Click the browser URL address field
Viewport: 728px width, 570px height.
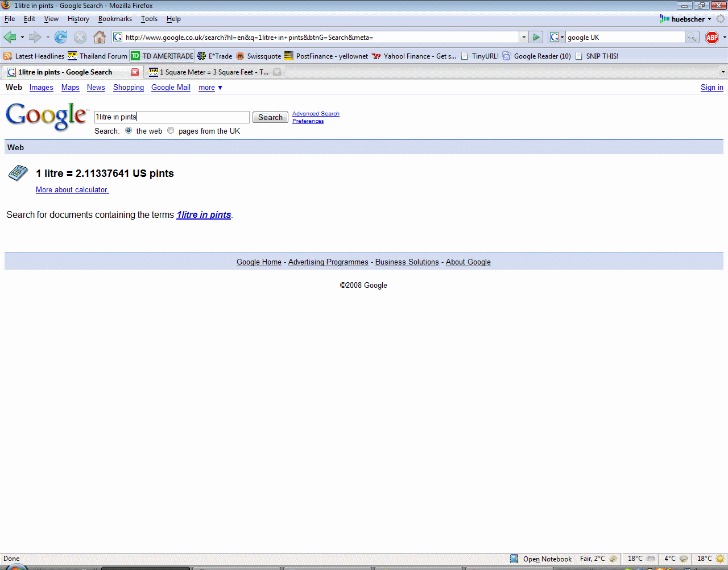316,38
